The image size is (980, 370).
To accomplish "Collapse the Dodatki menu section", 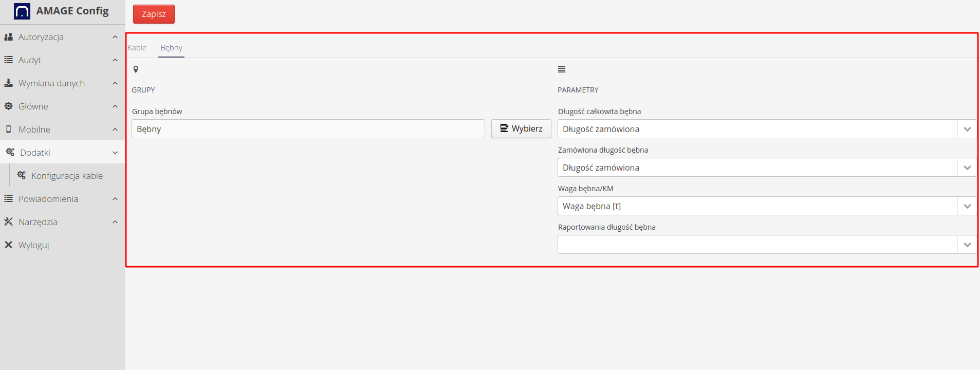I will pos(115,153).
